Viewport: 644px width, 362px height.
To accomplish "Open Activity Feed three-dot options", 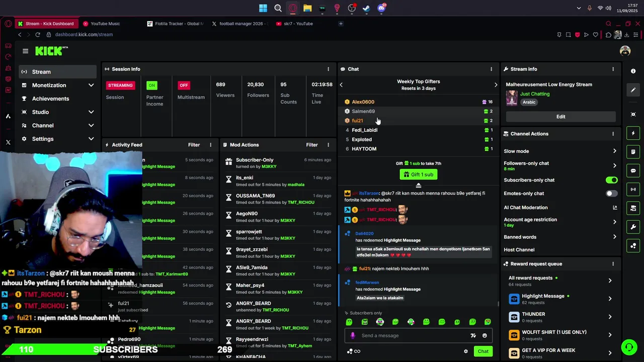I will pyautogui.click(x=210, y=145).
